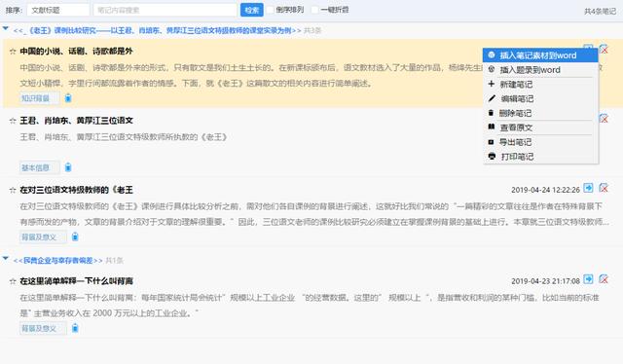Select 导出笔记 menu entry
The height and width of the screenshot is (364, 623).
click(x=540, y=142)
